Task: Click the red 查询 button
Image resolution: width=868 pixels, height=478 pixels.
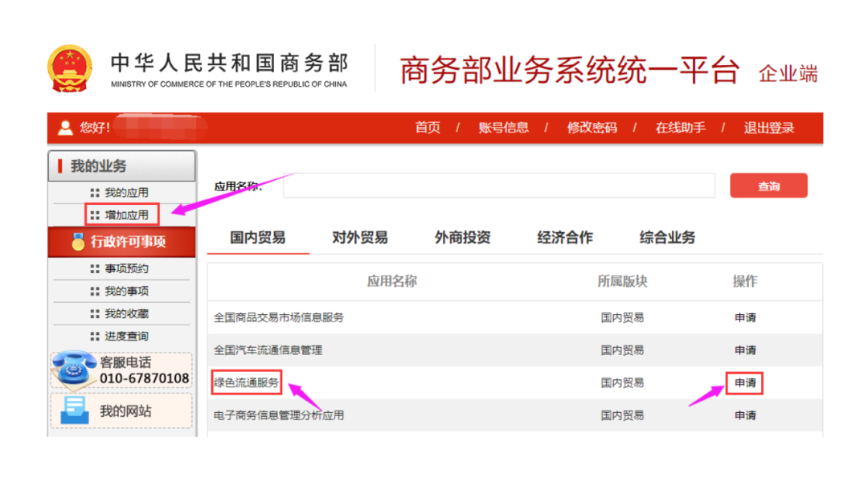Action: point(768,186)
